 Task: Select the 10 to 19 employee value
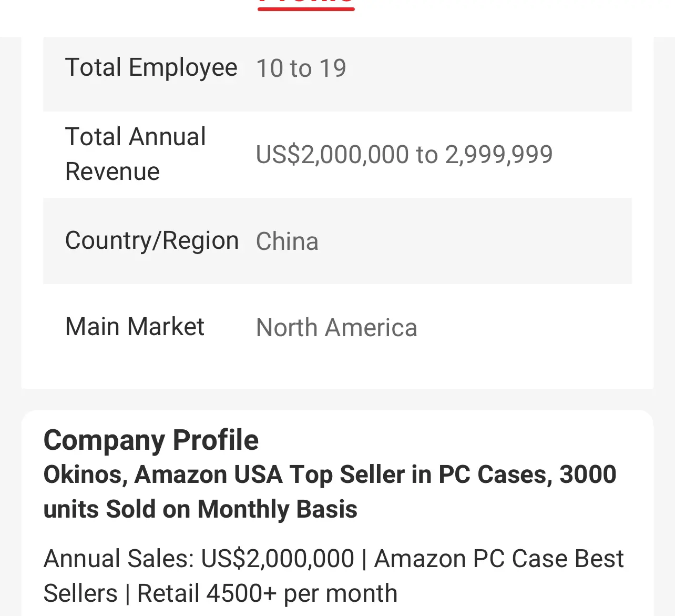click(301, 68)
